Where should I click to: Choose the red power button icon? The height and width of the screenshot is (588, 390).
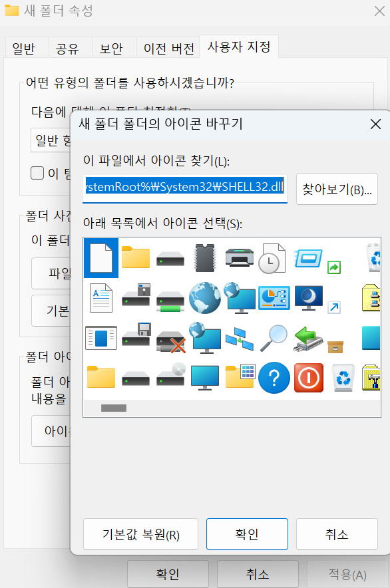tap(309, 378)
